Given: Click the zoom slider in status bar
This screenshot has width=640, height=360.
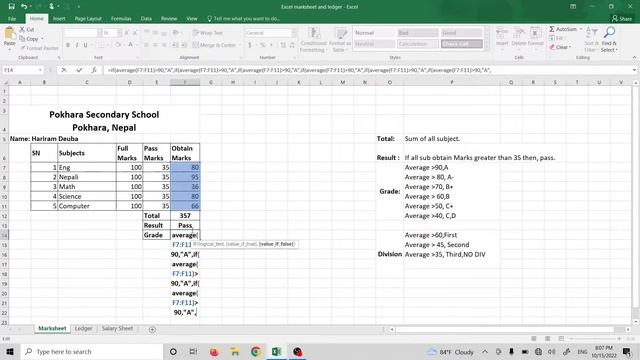Looking at the screenshot, I should point(596,339).
